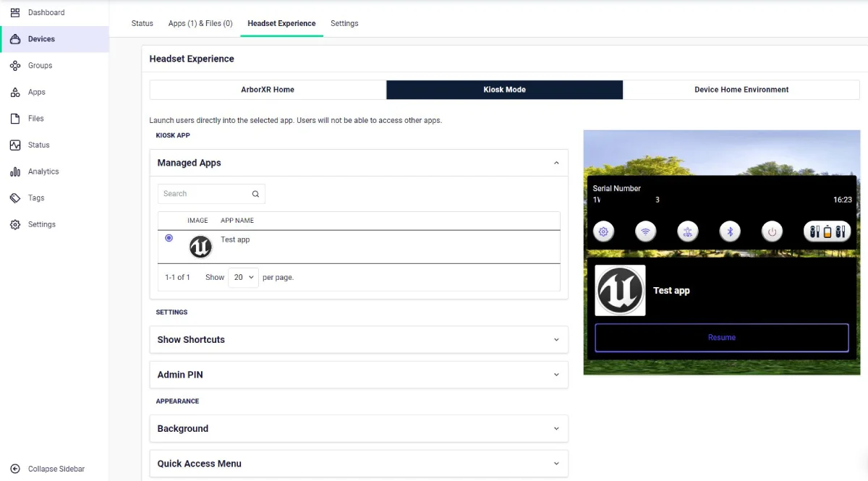The width and height of the screenshot is (868, 481).
Task: Expand the Show Shortcuts section
Action: tap(556, 340)
